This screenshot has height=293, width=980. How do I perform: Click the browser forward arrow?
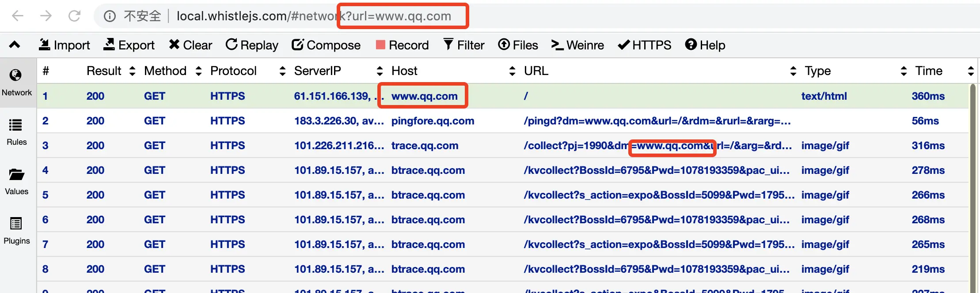(46, 16)
